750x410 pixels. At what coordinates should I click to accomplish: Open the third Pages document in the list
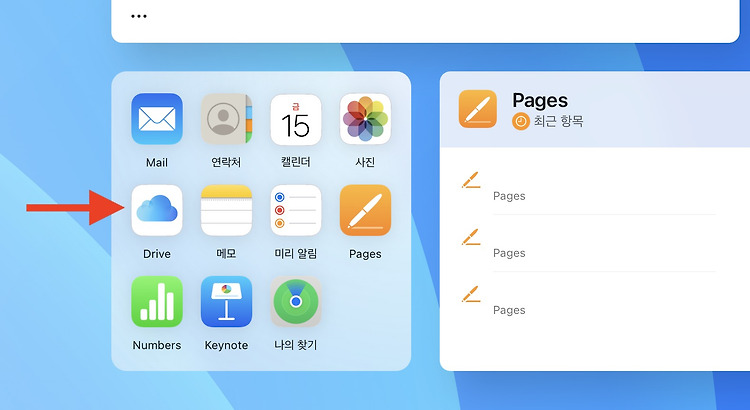(x=588, y=300)
